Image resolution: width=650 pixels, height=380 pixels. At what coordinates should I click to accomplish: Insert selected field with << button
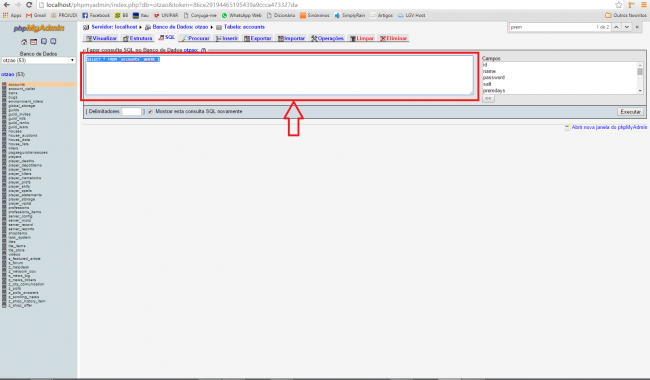pos(488,99)
